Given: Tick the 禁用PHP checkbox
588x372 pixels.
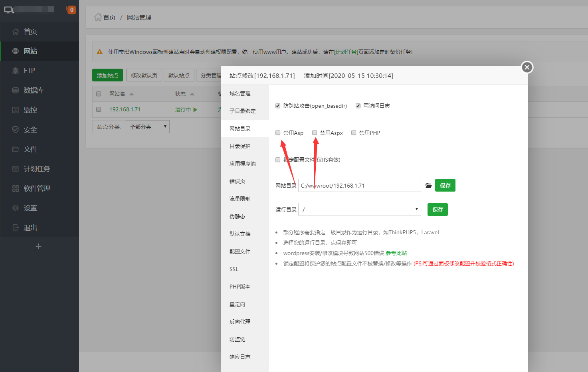Looking at the screenshot, I should 354,133.
